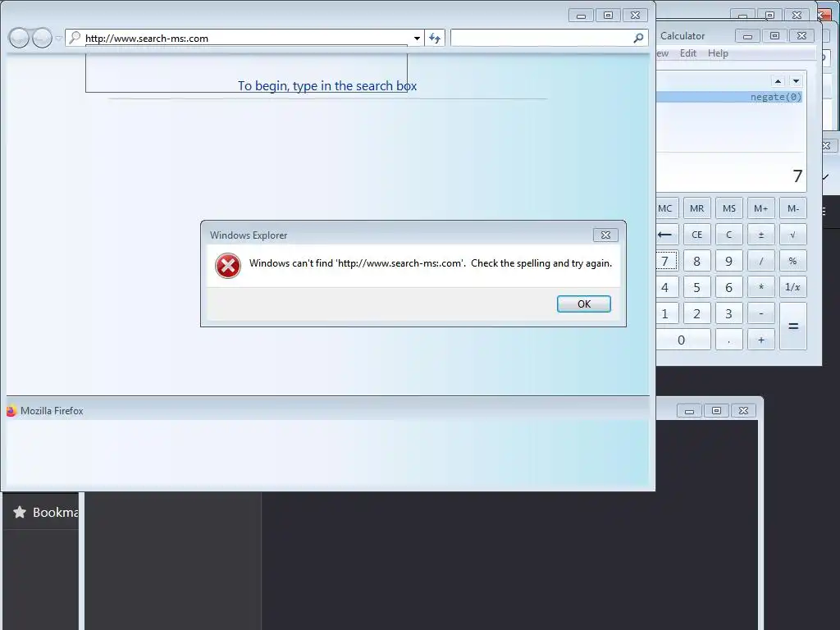Select the negate(0) history entry
Viewport: 840px width, 630px height.
(729, 97)
